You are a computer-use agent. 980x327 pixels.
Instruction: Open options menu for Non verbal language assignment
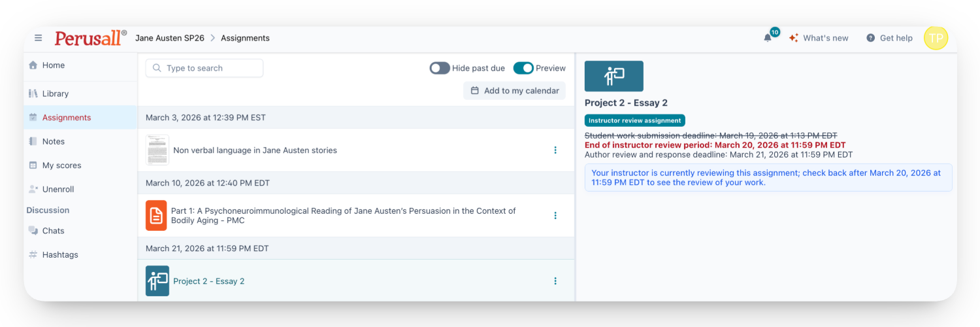555,150
